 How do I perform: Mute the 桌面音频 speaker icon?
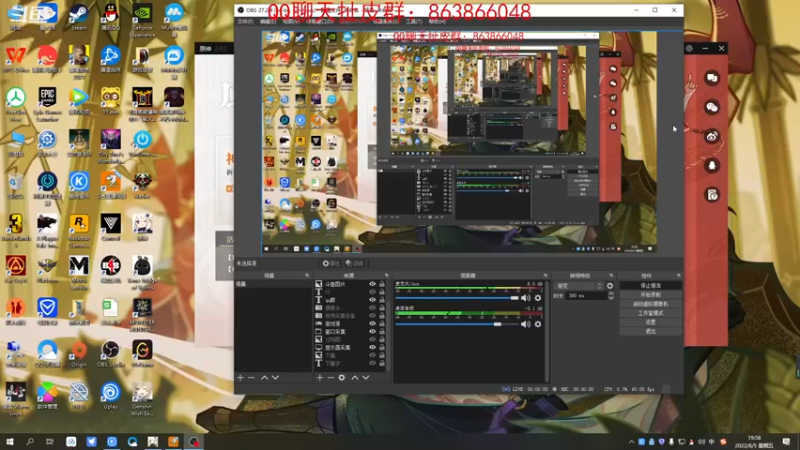click(x=526, y=324)
